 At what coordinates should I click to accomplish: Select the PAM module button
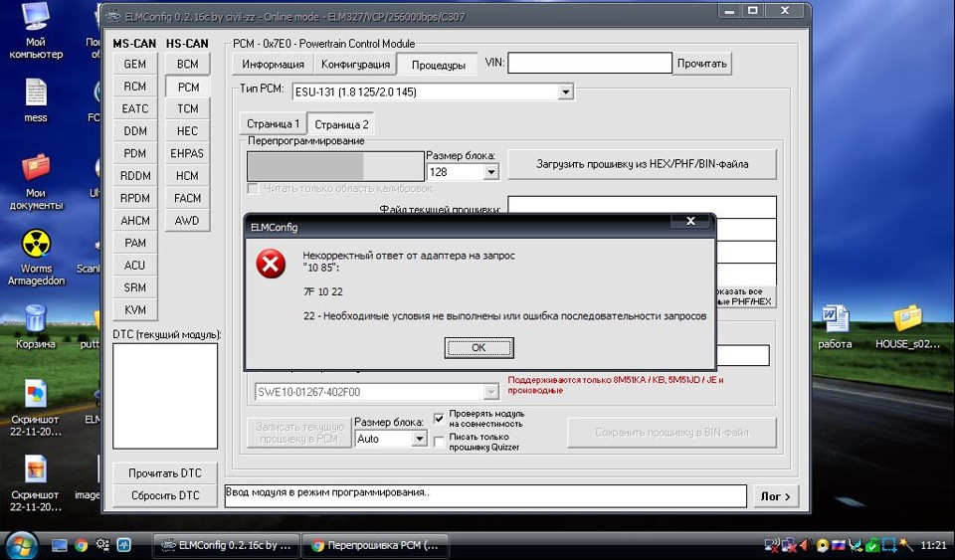[134, 243]
